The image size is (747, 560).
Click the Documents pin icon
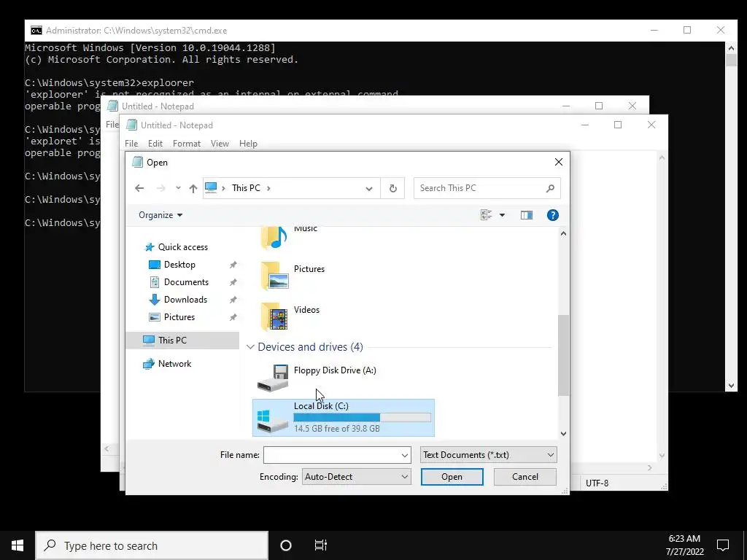coord(233,282)
